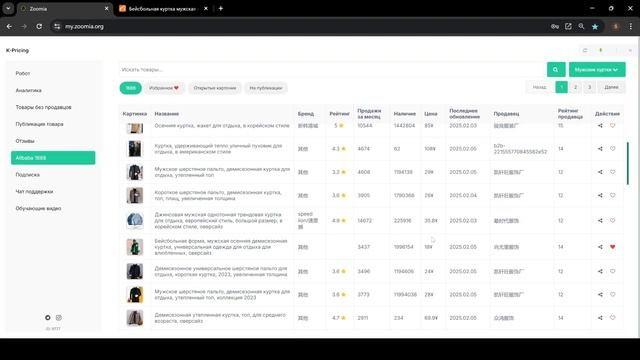The height and width of the screenshot is (360, 640).
Task: Click the Продажи за месяц column header
Action: [x=369, y=113]
